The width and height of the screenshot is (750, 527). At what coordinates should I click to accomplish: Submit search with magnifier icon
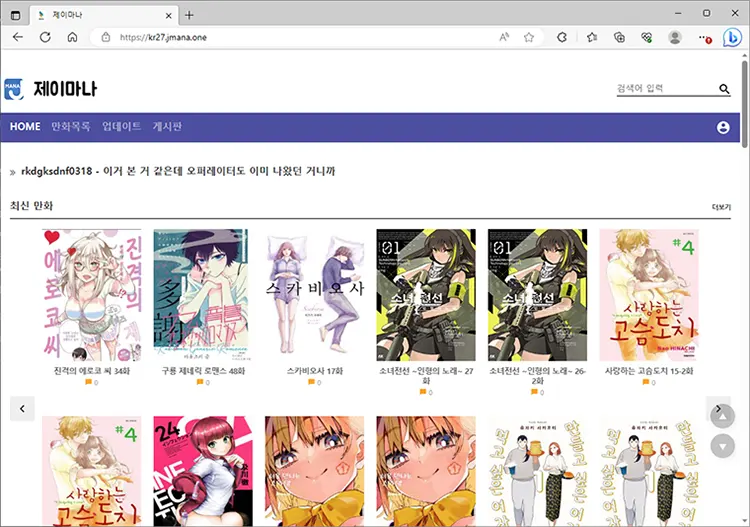coord(724,88)
